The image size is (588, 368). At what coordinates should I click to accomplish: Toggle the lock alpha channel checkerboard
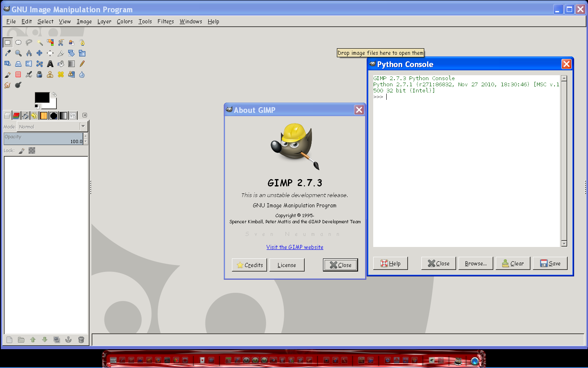[32, 150]
